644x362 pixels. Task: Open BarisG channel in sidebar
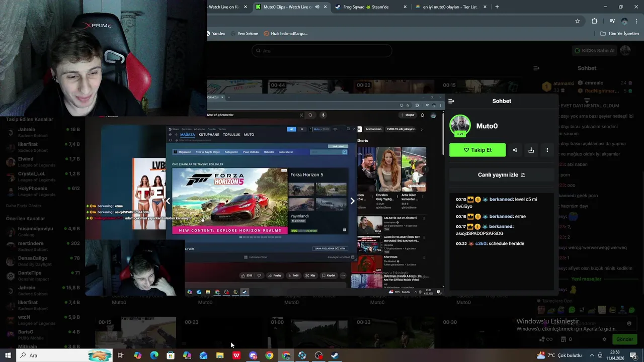pyautogui.click(x=43, y=335)
